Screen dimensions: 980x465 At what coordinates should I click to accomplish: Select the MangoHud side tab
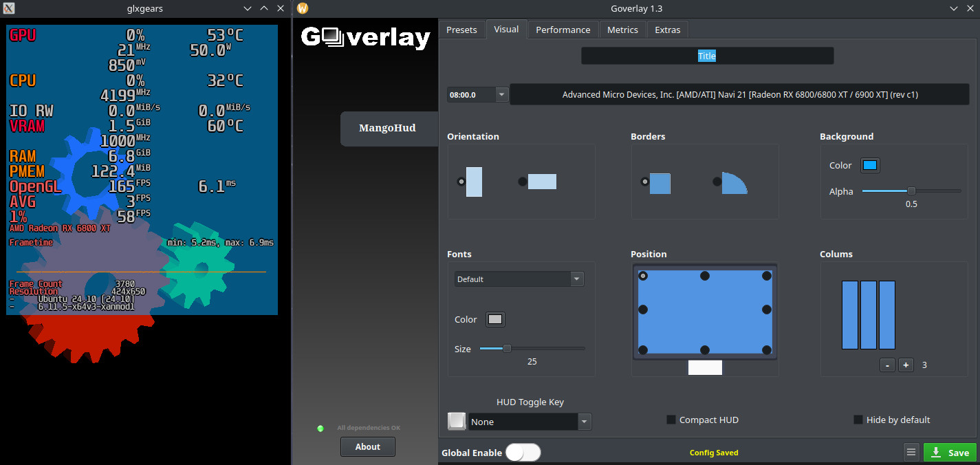point(389,128)
